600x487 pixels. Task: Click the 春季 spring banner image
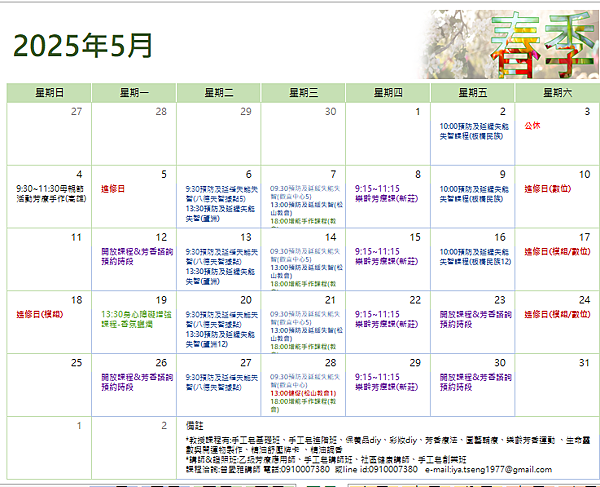509,44
